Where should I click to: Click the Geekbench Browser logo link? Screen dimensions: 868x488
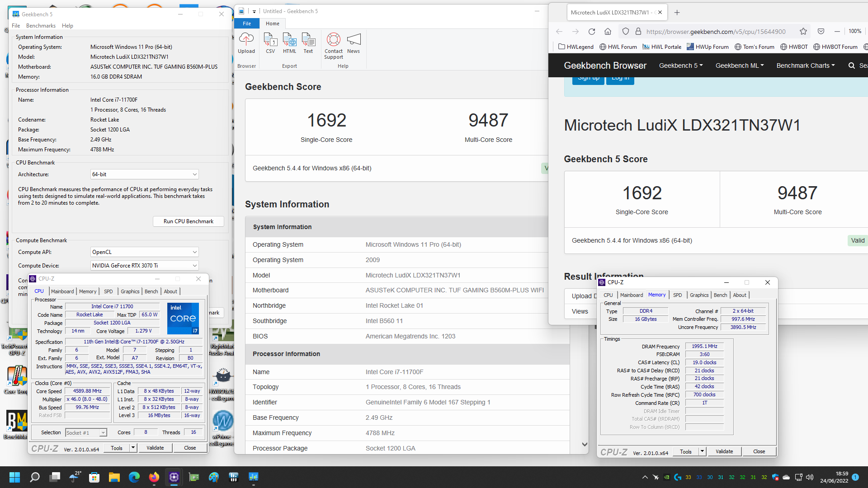click(x=605, y=66)
